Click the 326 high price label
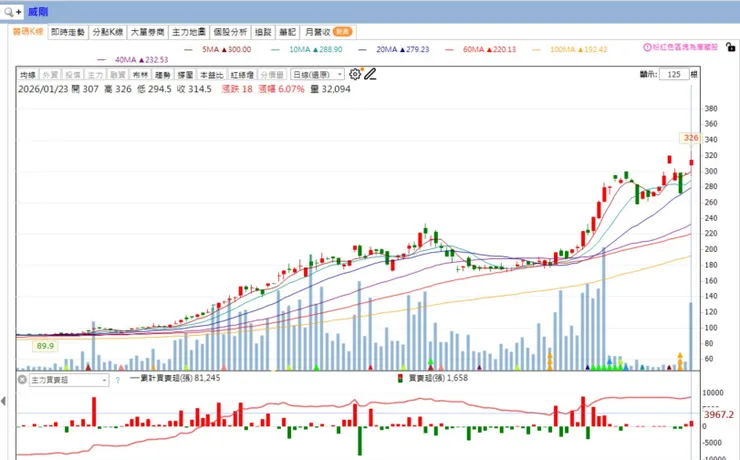This screenshot has width=740, height=460. (691, 138)
